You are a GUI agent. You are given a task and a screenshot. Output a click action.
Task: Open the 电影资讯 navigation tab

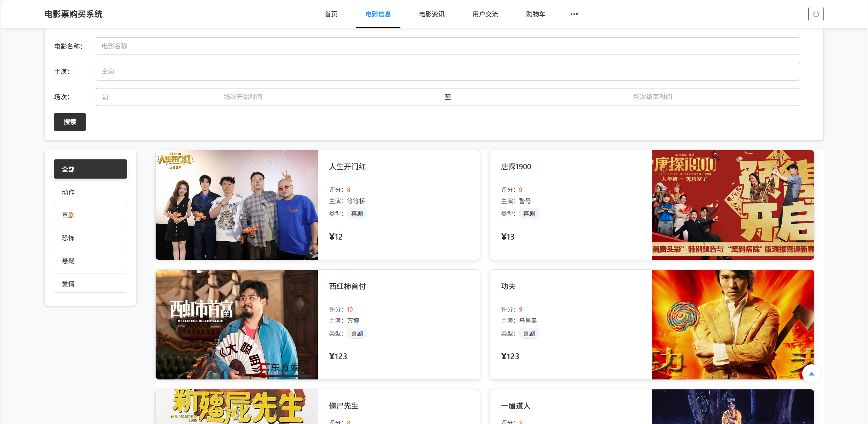432,14
